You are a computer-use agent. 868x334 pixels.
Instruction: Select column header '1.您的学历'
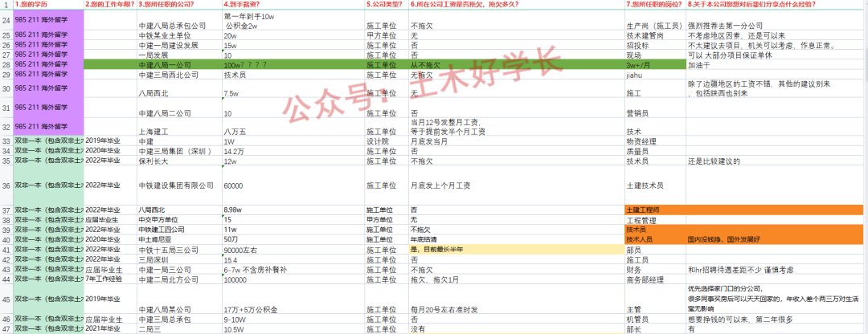[x=49, y=4]
